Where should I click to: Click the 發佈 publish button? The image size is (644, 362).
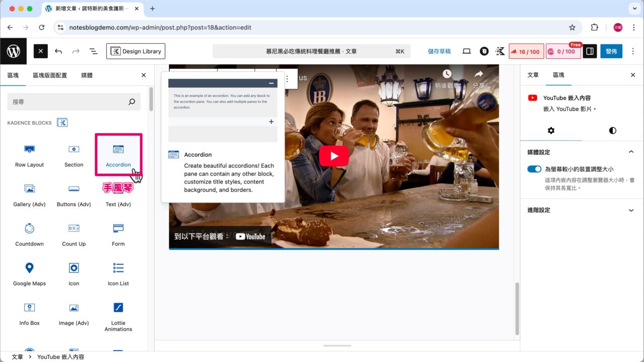(611, 51)
